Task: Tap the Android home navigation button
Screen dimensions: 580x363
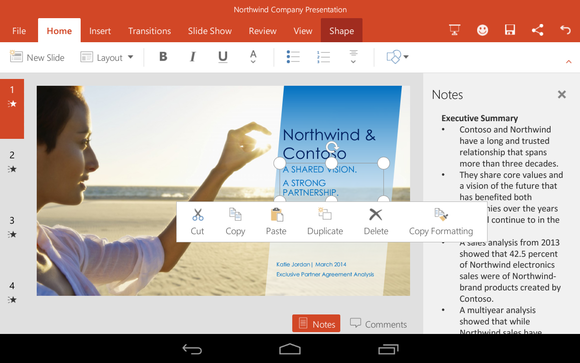Action: tap(290, 349)
